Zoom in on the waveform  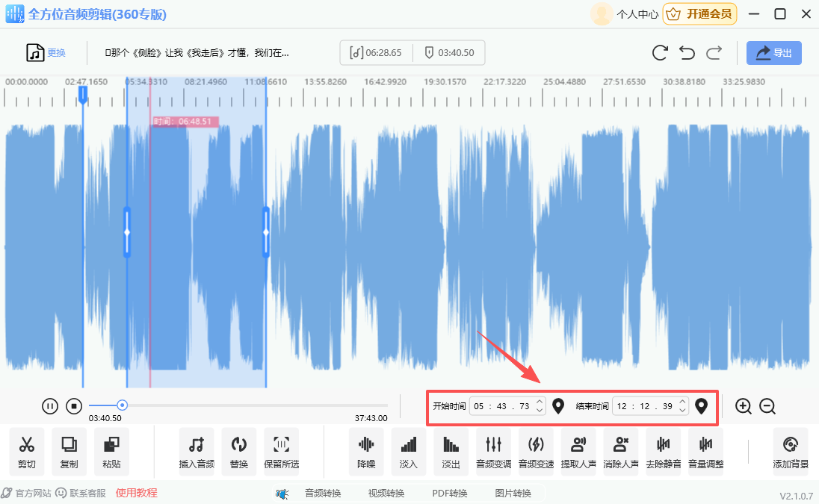743,406
